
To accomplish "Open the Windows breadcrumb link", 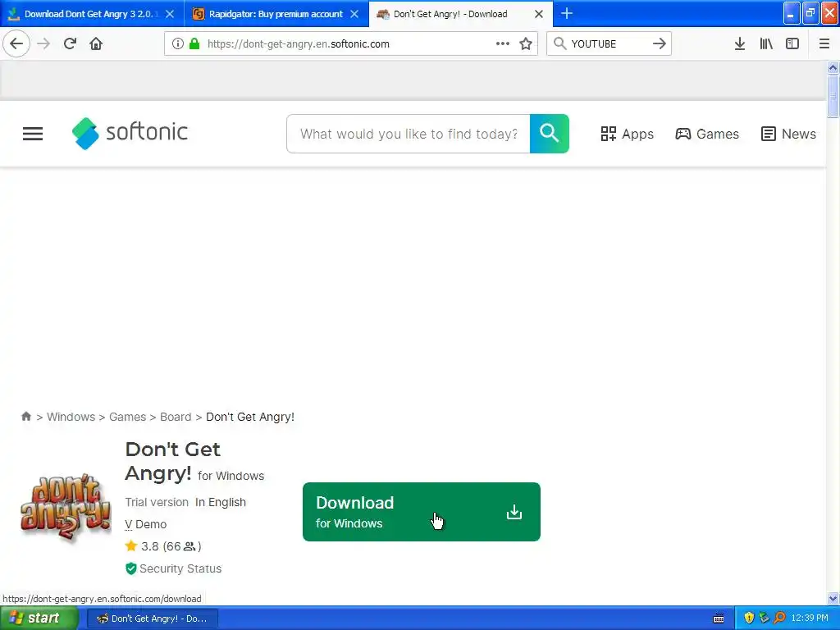I will coord(71,417).
